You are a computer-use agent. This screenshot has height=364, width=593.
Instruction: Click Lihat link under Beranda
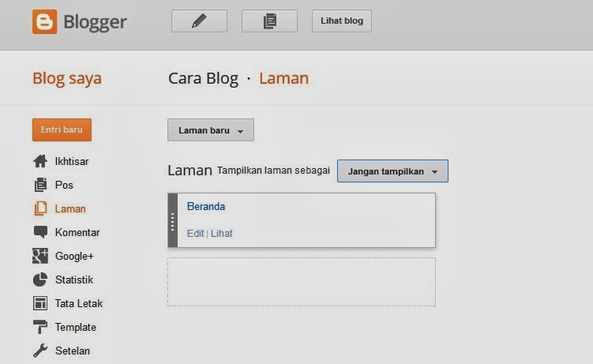point(222,233)
